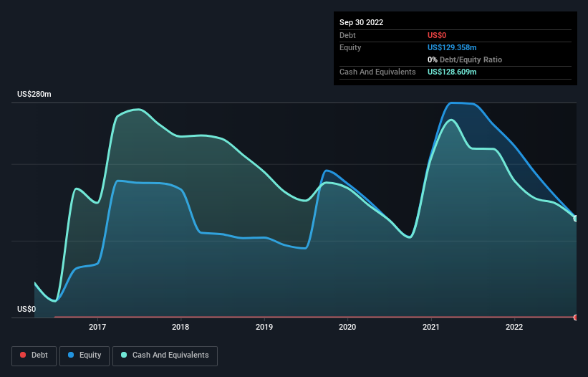Screen dimensions: 588x377
Task: Click the US$0 y-axis label
Action: pyautogui.click(x=26, y=309)
